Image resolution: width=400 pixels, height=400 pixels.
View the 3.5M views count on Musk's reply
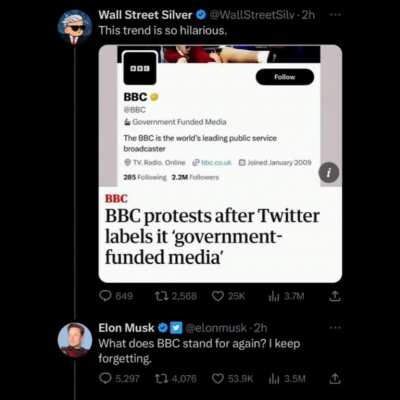[x=287, y=379]
